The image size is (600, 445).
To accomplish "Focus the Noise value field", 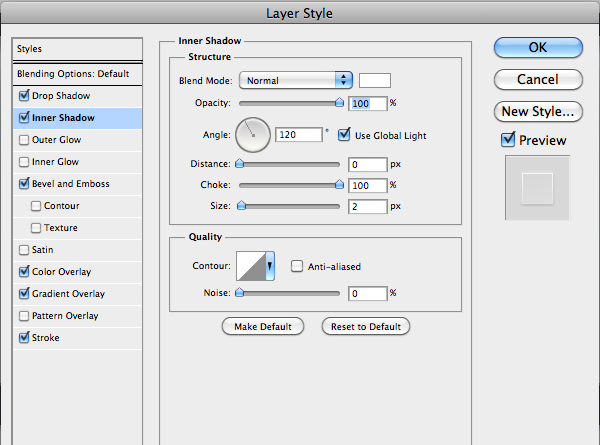I will [367, 293].
